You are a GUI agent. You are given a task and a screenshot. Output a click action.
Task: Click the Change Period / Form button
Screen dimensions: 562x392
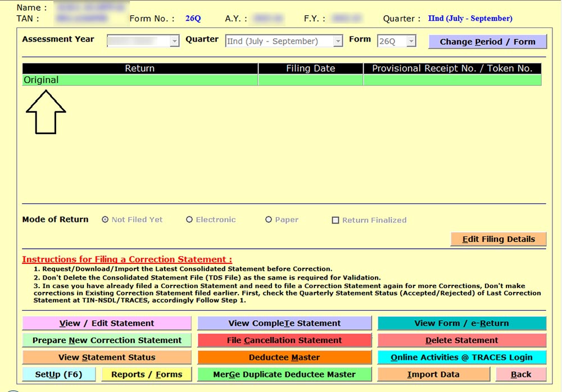tap(487, 42)
